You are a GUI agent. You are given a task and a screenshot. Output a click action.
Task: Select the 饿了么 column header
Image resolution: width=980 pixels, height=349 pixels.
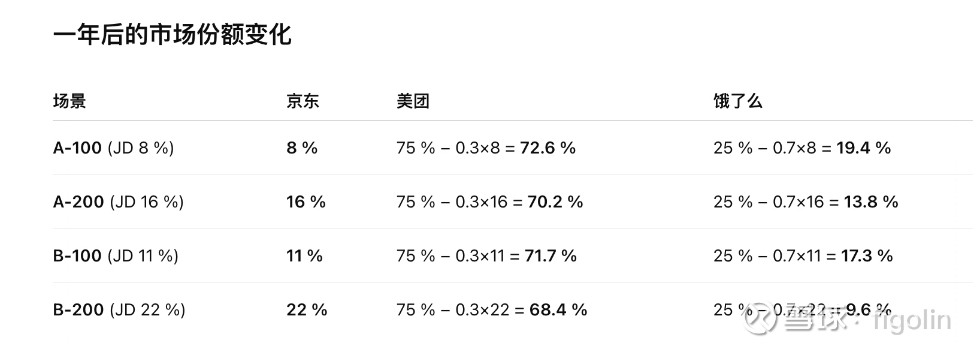click(x=737, y=101)
